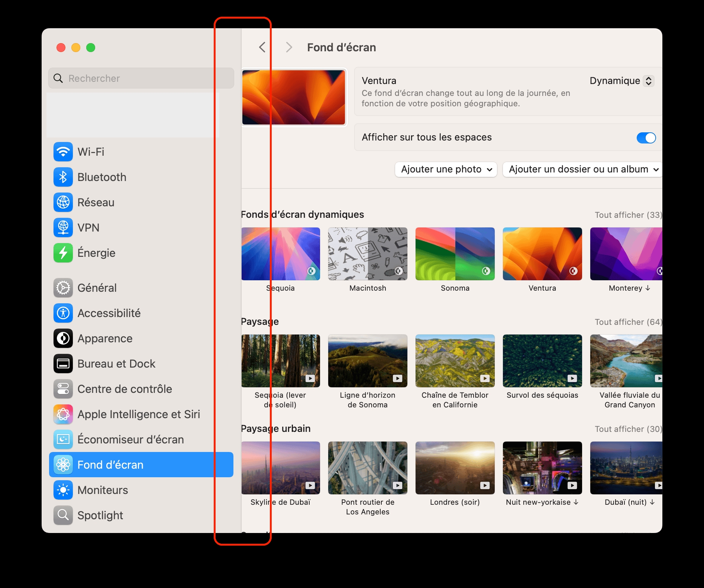Click the Général gear icon
Viewport: 704px width, 588px height.
pyautogui.click(x=63, y=288)
